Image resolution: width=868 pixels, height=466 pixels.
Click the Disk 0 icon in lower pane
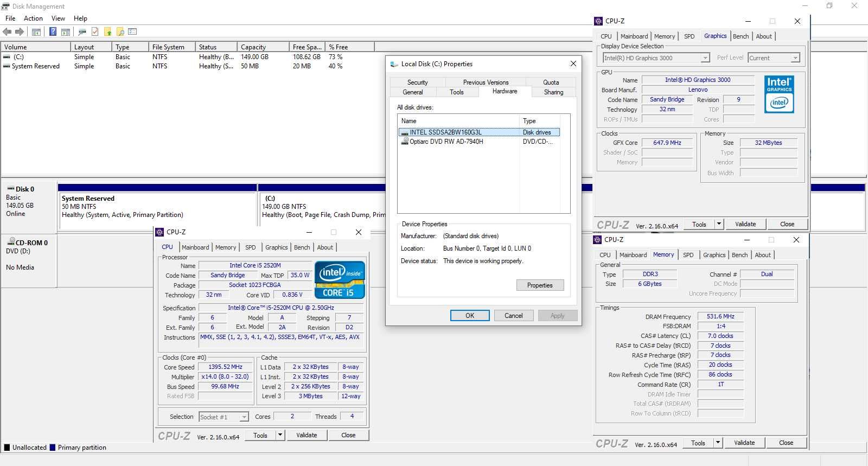pyautogui.click(x=10, y=189)
